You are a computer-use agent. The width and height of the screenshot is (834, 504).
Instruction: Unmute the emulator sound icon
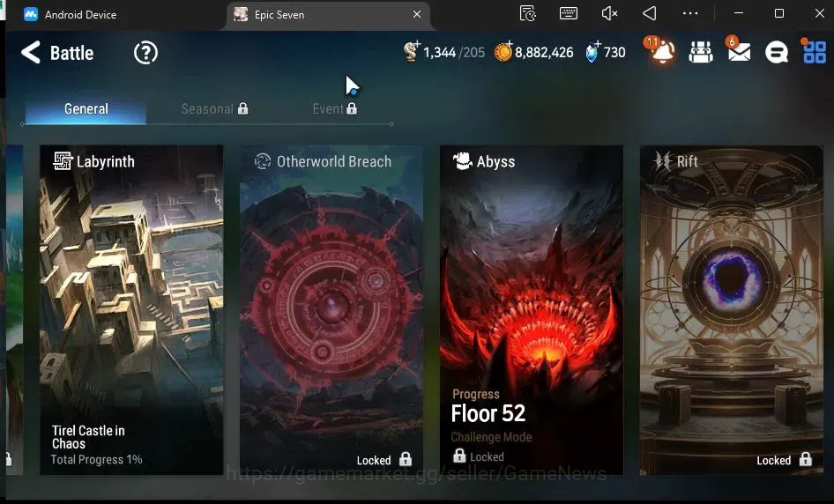pyautogui.click(x=609, y=13)
